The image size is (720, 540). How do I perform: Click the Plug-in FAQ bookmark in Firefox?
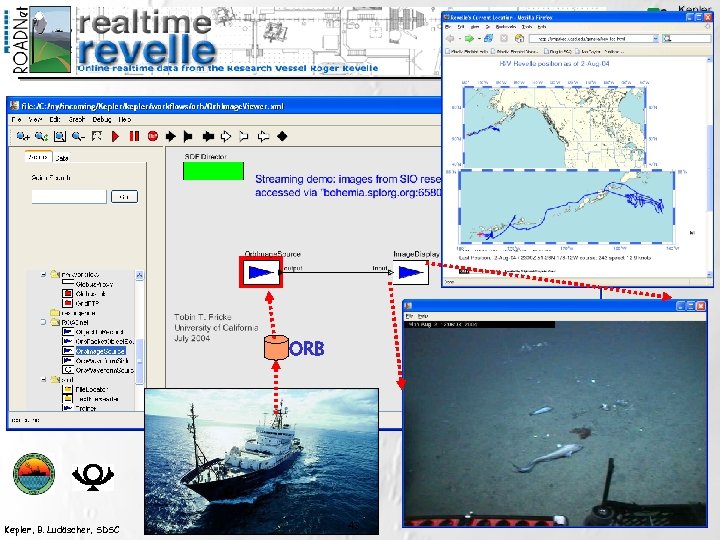(x=557, y=51)
